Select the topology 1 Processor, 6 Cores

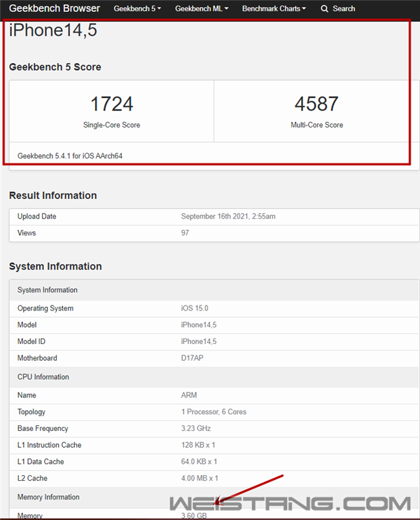[213, 412]
